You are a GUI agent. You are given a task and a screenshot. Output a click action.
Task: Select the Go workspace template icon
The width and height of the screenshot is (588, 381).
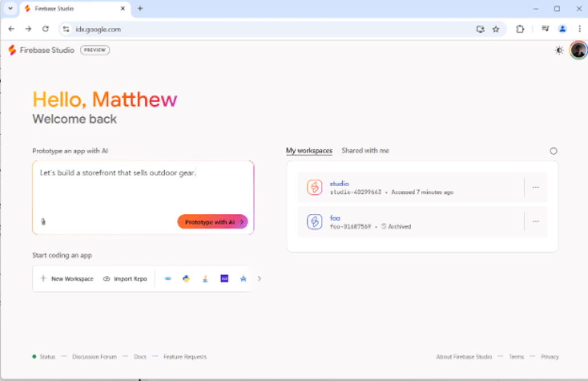[168, 278]
